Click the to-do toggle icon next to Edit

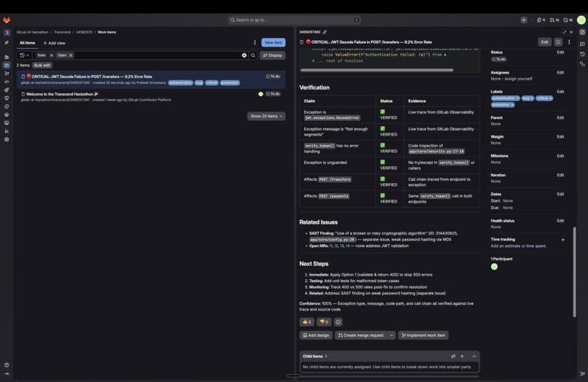click(x=558, y=42)
